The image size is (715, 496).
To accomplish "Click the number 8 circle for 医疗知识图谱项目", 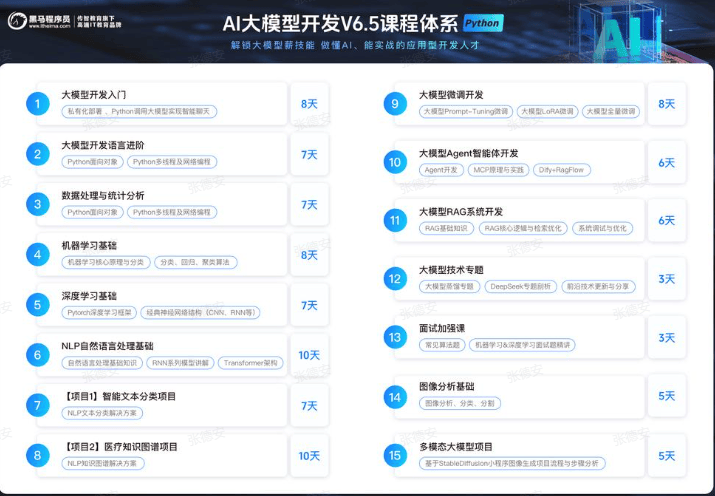I will click(x=37, y=455).
